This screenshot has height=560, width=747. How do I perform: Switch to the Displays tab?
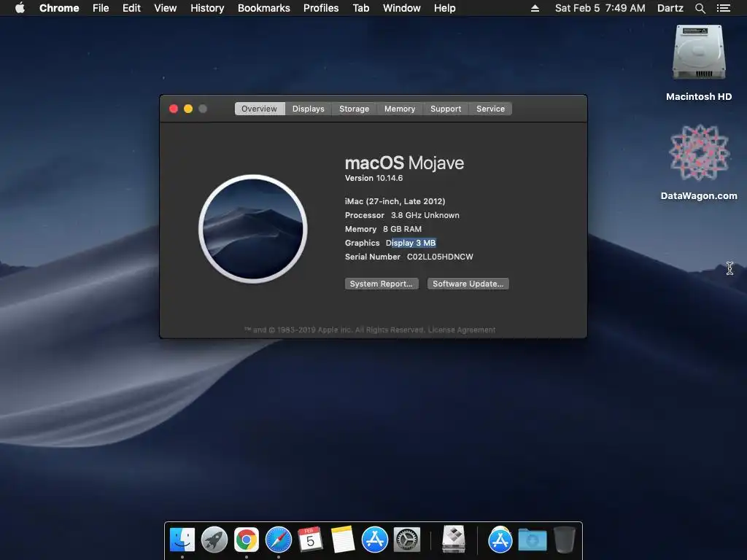309,109
